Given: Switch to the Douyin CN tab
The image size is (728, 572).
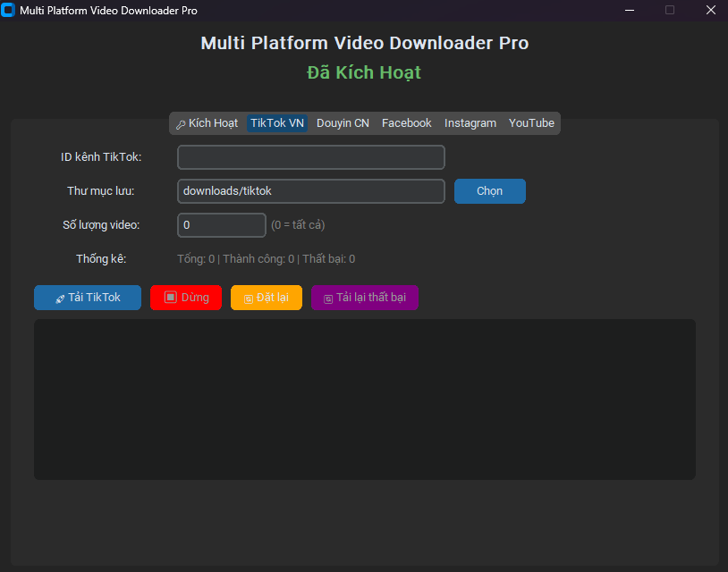Looking at the screenshot, I should tap(343, 123).
